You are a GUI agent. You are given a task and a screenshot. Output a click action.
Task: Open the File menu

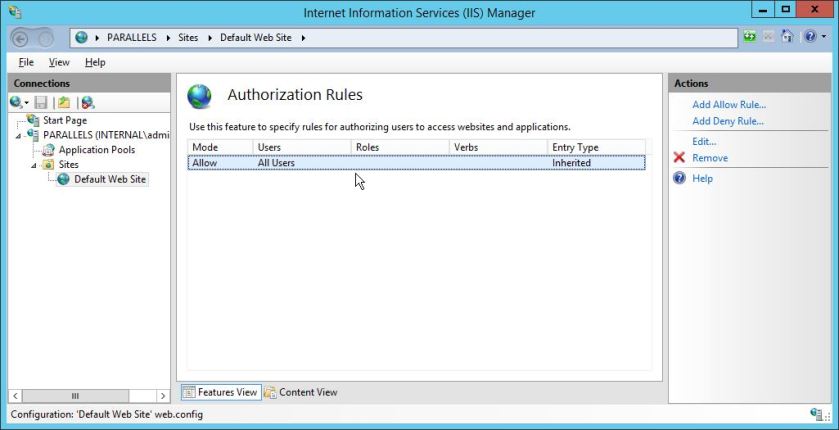26,62
